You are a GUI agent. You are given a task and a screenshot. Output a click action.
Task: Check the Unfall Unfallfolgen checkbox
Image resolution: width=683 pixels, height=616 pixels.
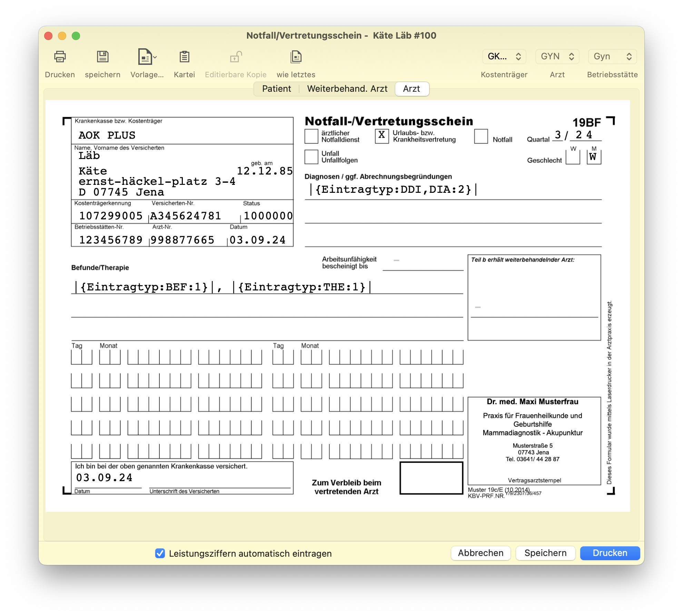311,157
